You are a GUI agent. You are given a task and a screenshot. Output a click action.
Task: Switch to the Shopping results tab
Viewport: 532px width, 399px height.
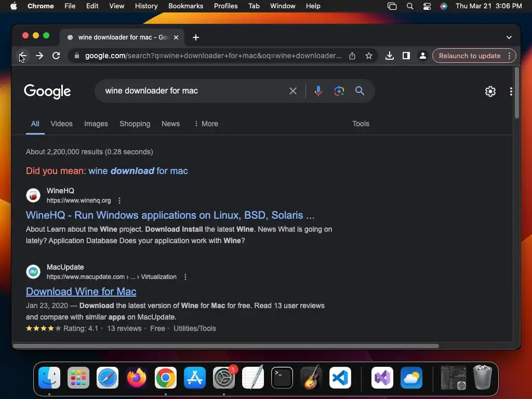tap(135, 124)
